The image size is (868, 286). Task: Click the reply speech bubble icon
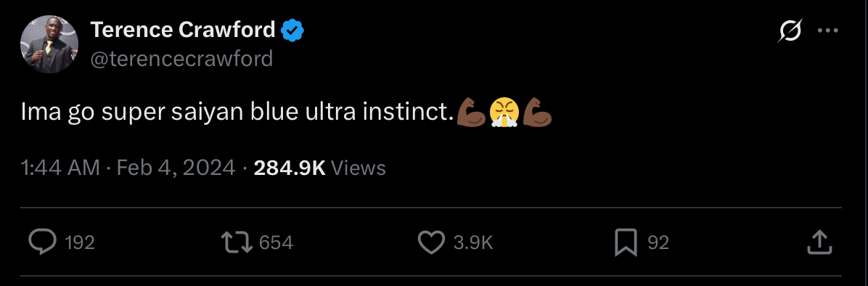tap(42, 242)
